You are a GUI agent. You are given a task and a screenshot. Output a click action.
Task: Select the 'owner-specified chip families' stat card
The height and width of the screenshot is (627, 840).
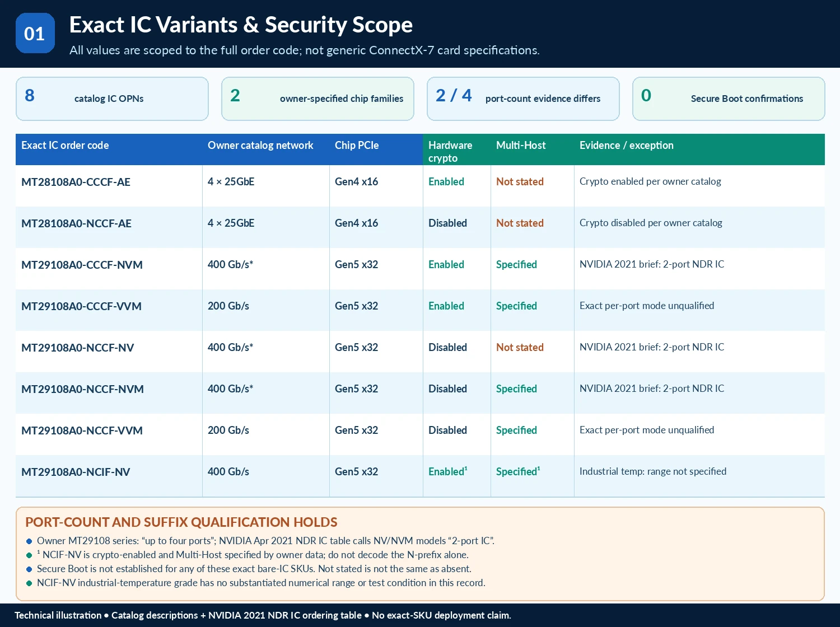318,99
